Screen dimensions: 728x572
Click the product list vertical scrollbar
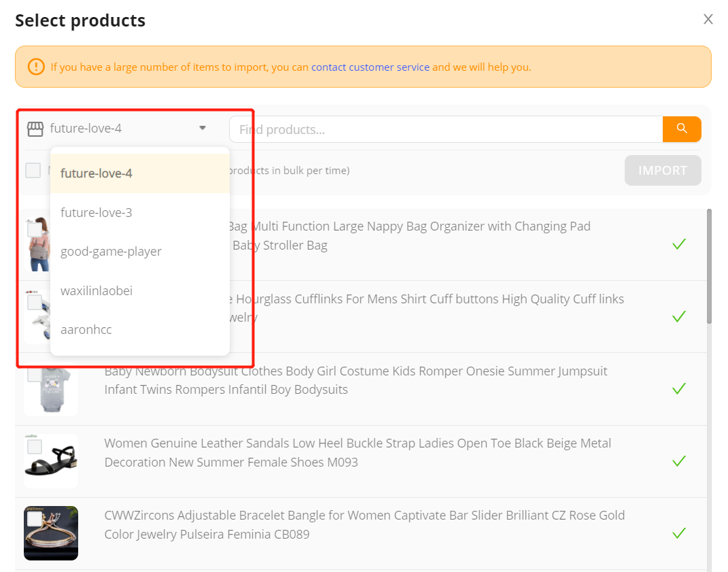[709, 266]
